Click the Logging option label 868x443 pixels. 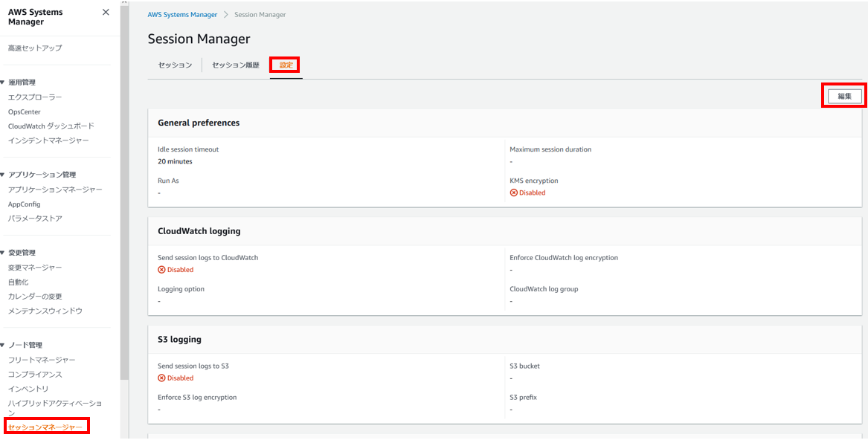click(x=181, y=288)
